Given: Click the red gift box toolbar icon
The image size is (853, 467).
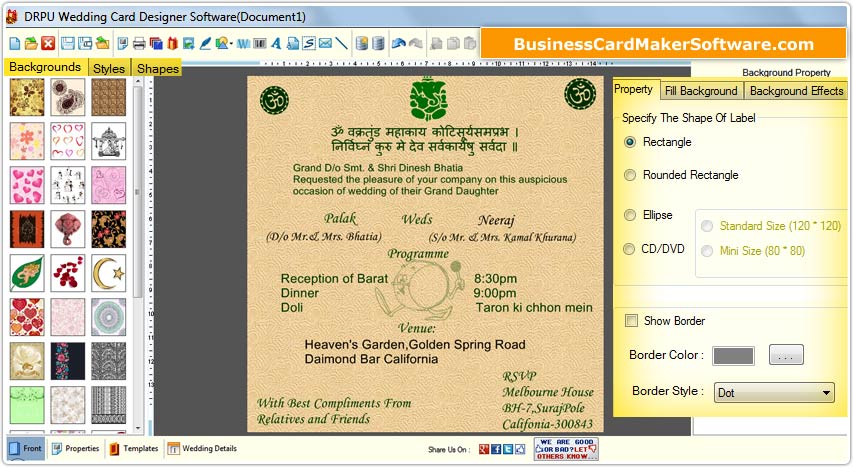Looking at the screenshot, I should tap(172, 44).
